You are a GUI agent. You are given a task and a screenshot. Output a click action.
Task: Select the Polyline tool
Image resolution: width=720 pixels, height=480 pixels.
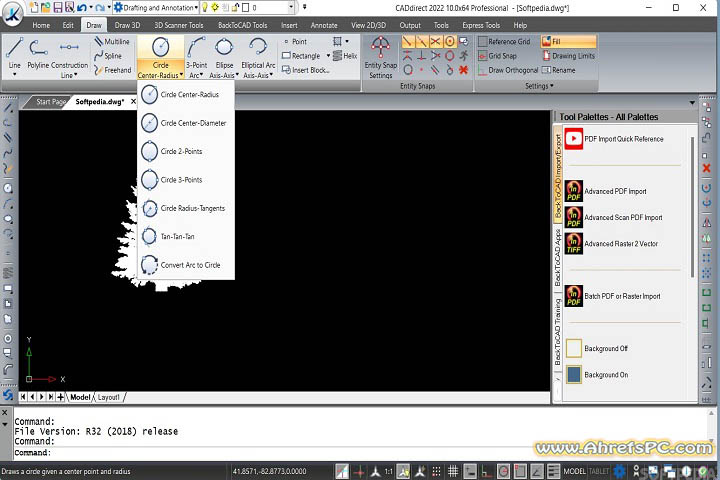tap(38, 53)
